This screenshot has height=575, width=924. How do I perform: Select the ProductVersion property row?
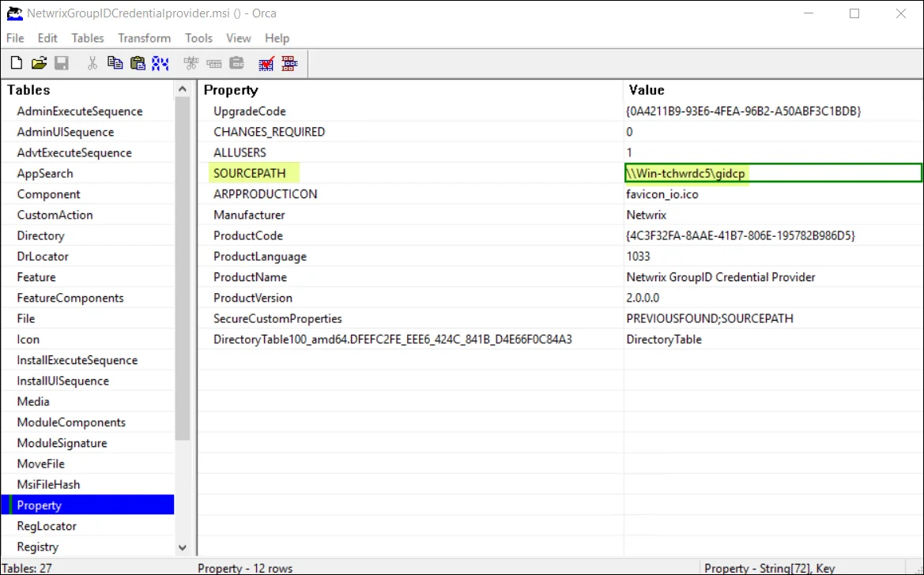click(560, 298)
